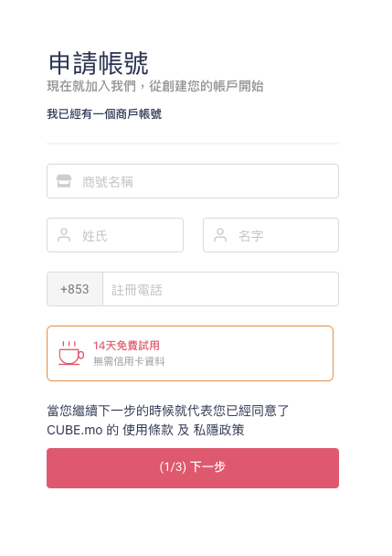Open the 我已經有一個商戶帳號 link
This screenshot has width=392, height=556.
(104, 114)
